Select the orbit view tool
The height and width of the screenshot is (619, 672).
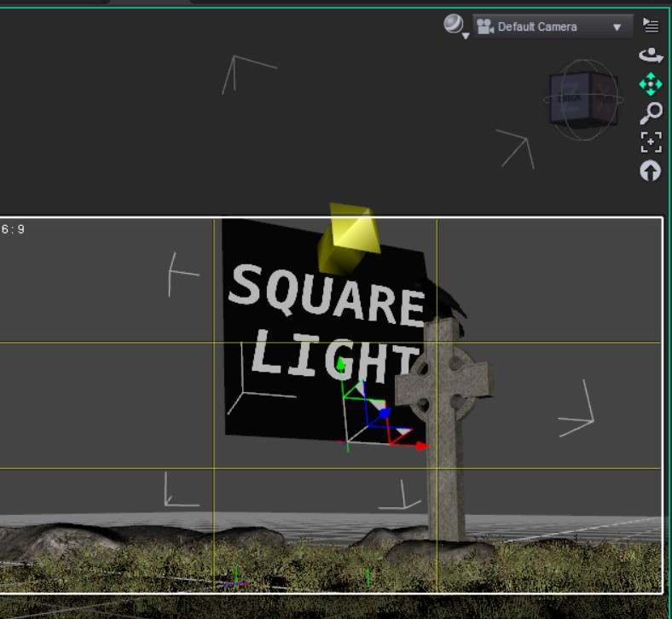651,55
